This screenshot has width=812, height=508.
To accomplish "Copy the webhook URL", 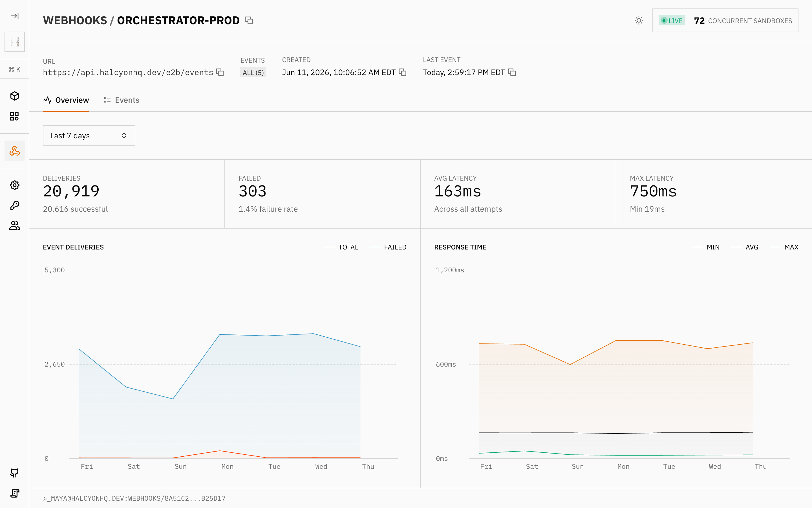I will (220, 72).
